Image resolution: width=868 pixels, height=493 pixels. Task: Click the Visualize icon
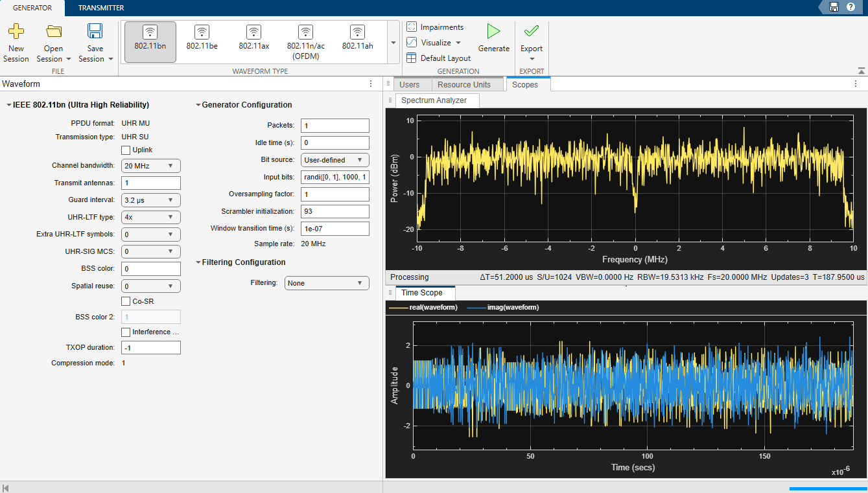412,43
